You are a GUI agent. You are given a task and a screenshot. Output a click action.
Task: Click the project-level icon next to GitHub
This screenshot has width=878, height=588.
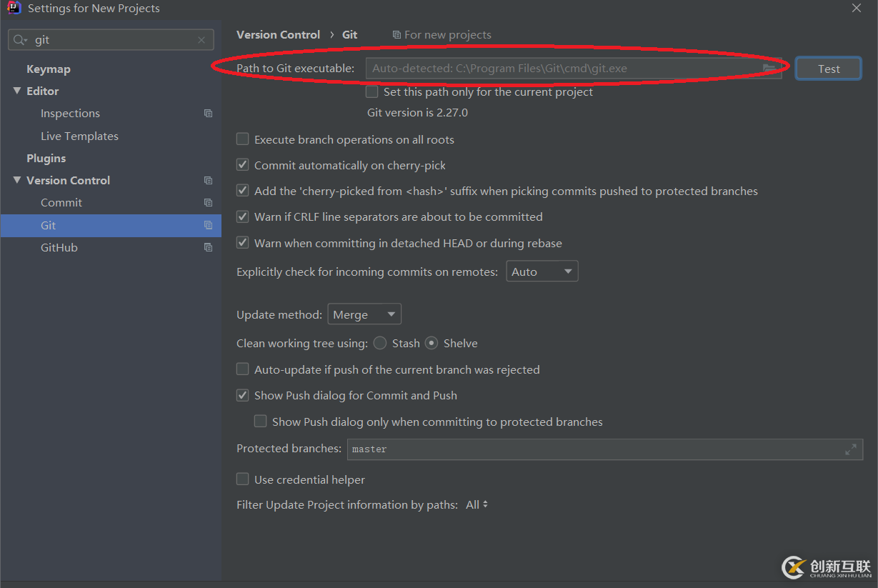[208, 247]
